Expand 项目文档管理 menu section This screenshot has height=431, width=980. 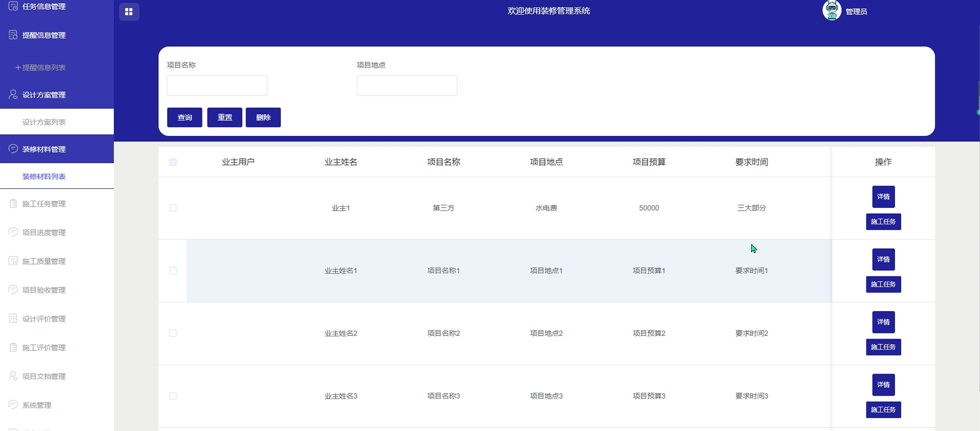click(44, 376)
